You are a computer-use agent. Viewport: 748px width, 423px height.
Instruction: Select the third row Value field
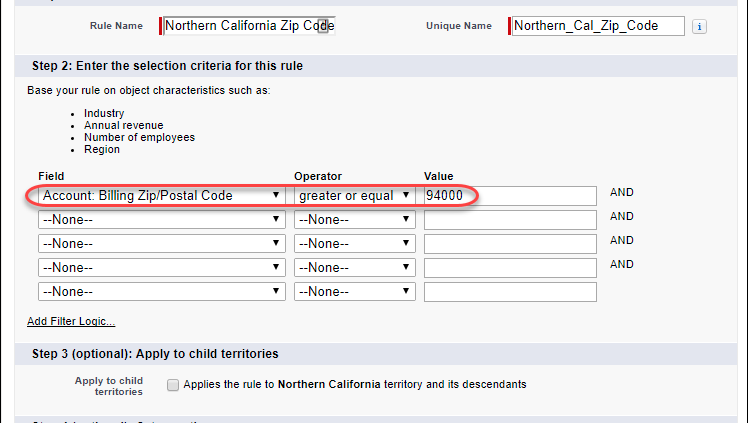[x=510, y=243]
